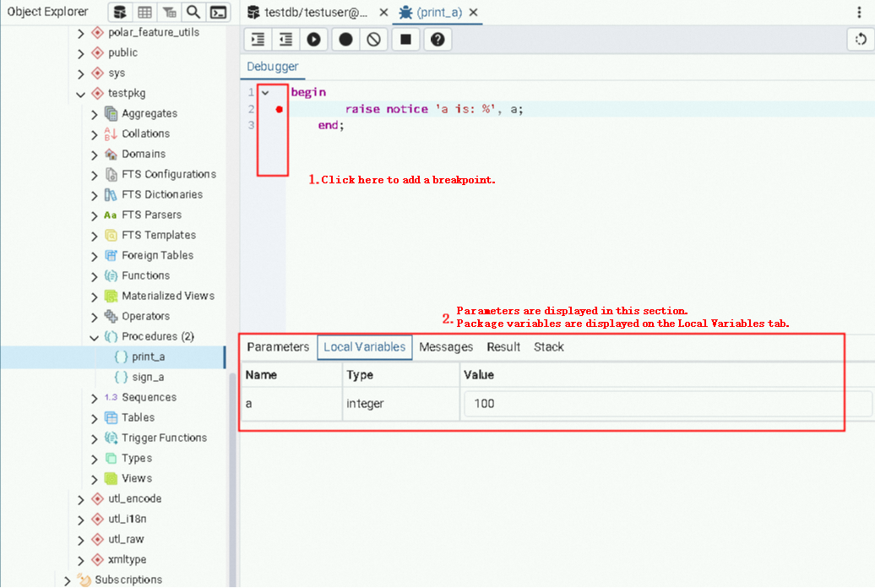Click the Stop debugging square icon
This screenshot has height=588, width=875.
(405, 40)
